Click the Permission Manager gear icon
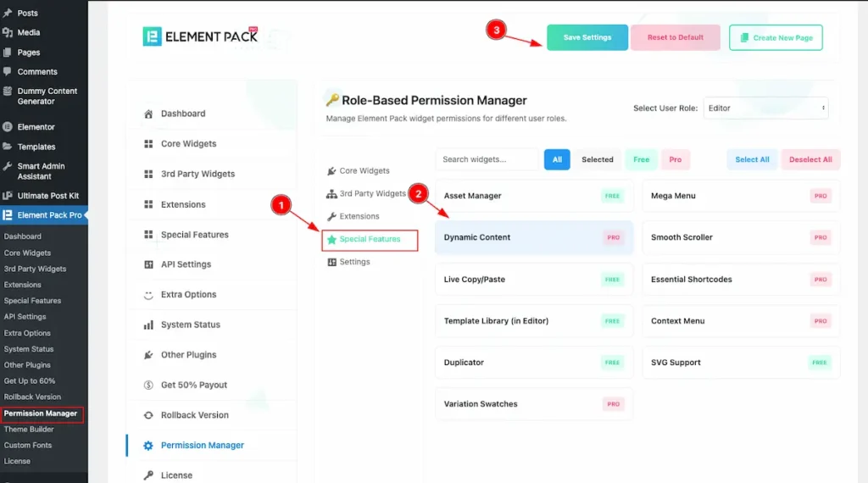Screen dimensions: 868x483 pyautogui.click(x=149, y=445)
